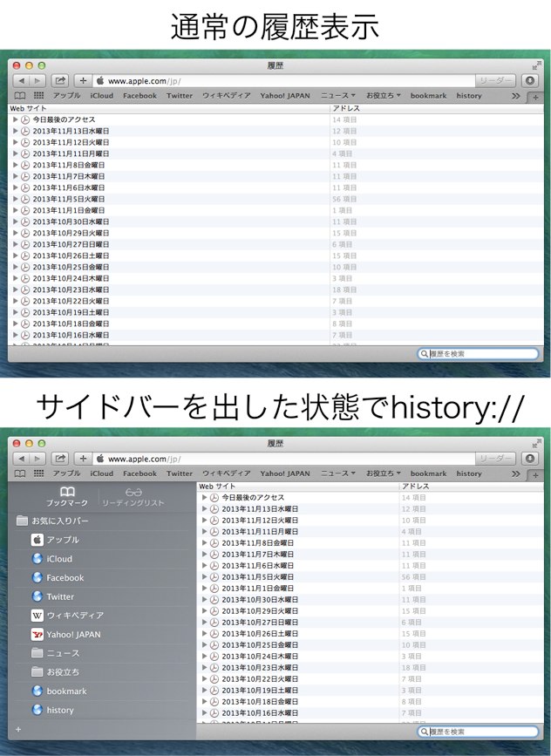Sort by Web サイト column in the window with sidebar
Viewport: 551px width, 756px height.
point(298,487)
